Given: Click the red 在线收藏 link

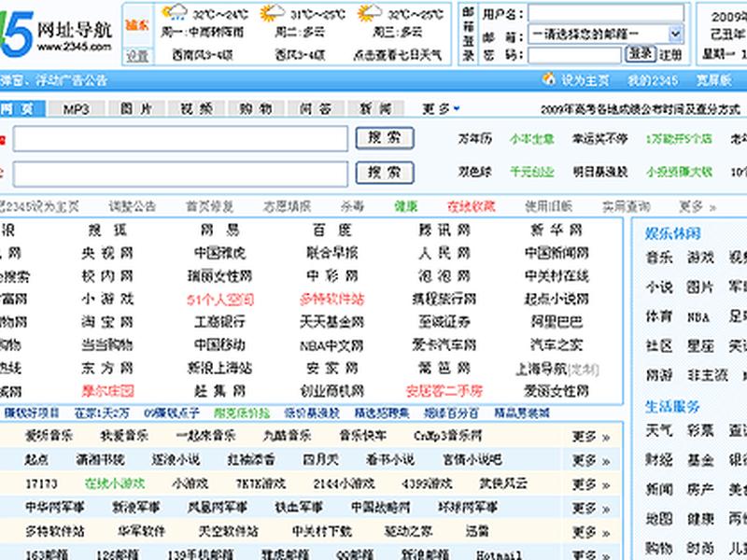Looking at the screenshot, I should pyautogui.click(x=472, y=206).
